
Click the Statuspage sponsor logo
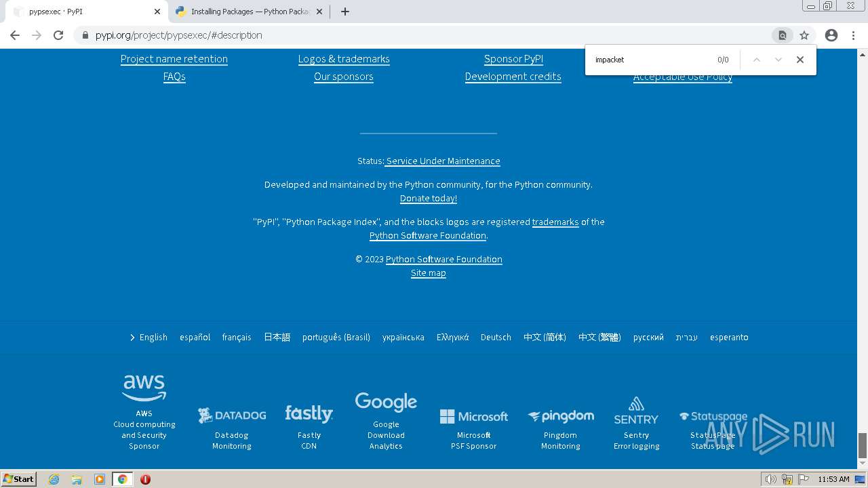713,417
